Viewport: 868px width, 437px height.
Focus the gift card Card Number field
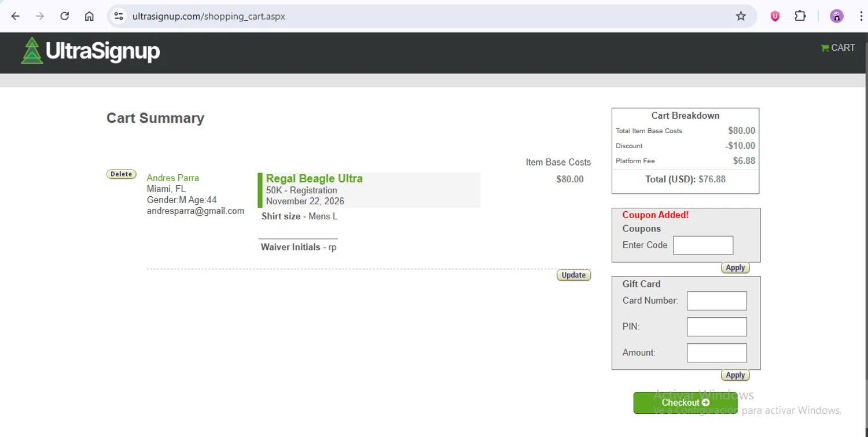(x=717, y=301)
